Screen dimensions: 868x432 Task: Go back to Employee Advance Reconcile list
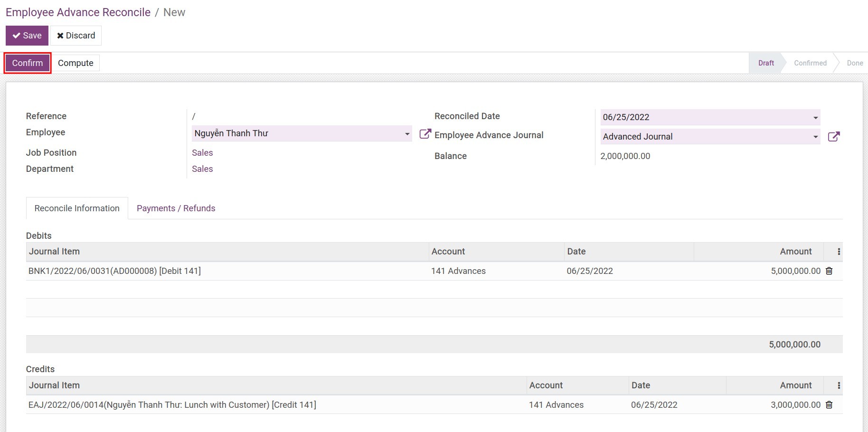78,12
